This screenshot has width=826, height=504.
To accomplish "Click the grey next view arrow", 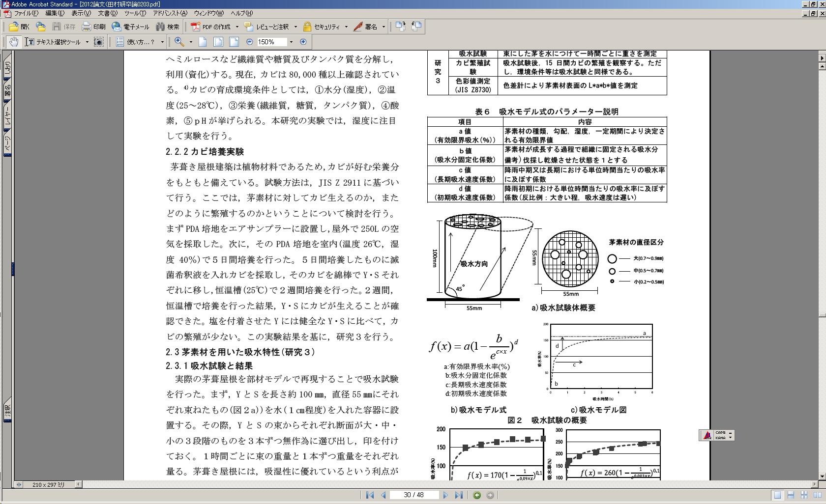I will 490,495.
